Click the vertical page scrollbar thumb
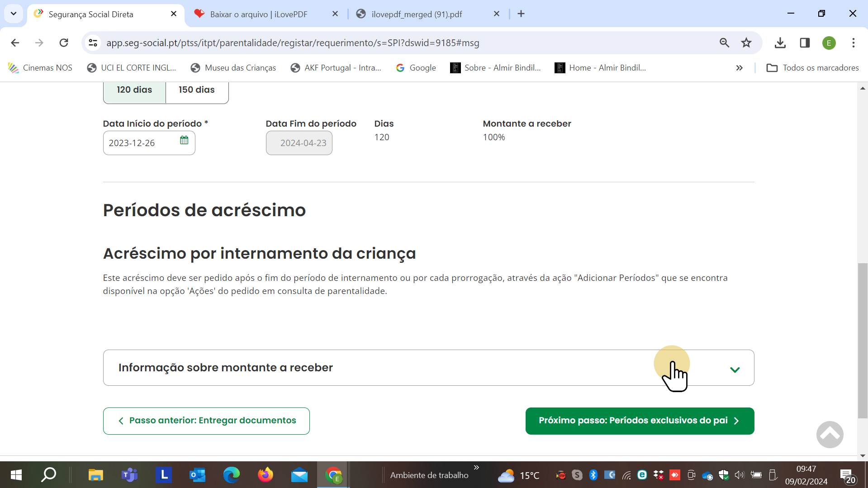This screenshot has width=868, height=488. [863, 339]
